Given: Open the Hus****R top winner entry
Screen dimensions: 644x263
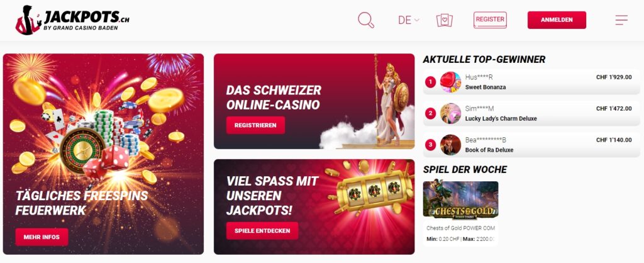Looking at the screenshot, I should 531,82.
